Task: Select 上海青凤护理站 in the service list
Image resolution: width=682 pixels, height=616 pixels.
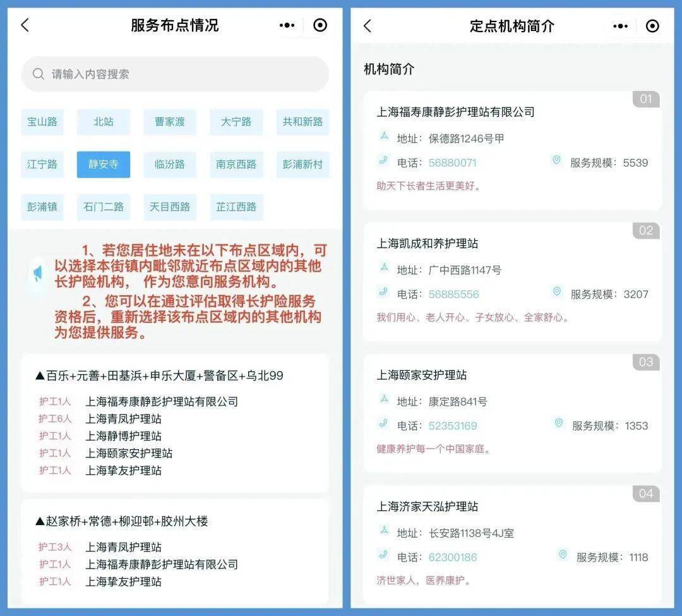Action: pos(123,418)
